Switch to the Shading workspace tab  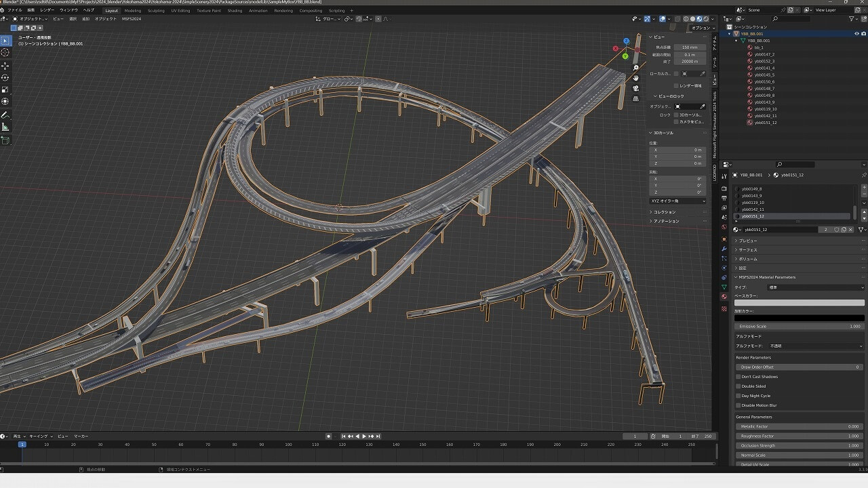pos(235,11)
